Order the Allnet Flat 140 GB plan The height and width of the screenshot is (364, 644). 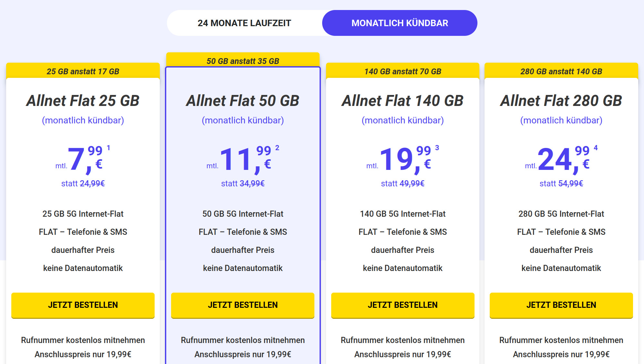(x=403, y=305)
